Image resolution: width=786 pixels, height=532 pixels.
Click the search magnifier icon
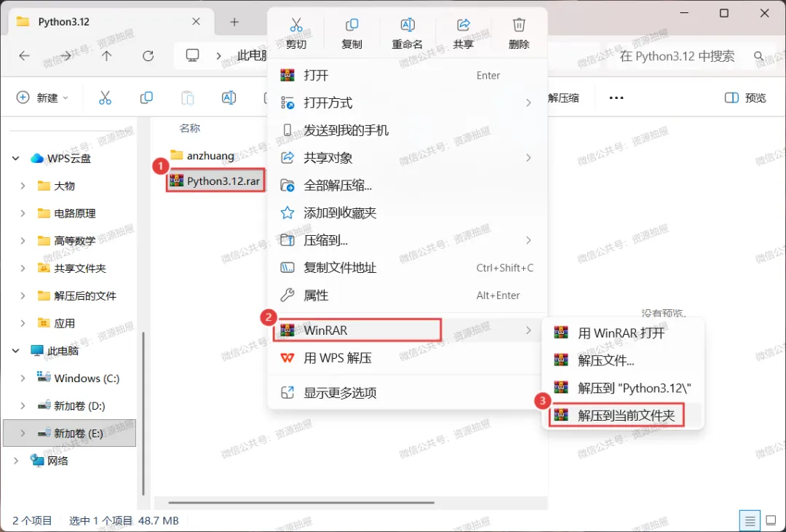point(758,55)
